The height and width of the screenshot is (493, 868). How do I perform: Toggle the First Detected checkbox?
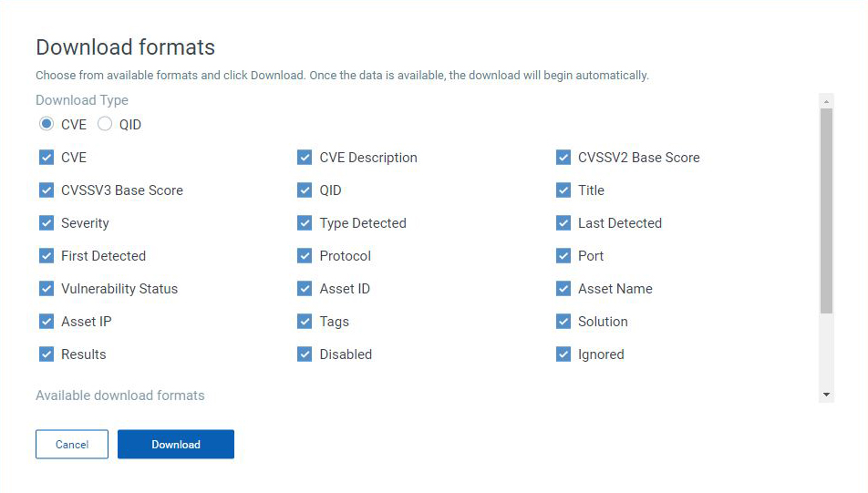pos(46,256)
